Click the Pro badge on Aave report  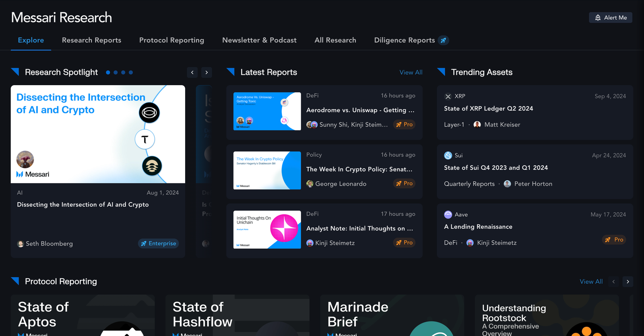point(614,240)
